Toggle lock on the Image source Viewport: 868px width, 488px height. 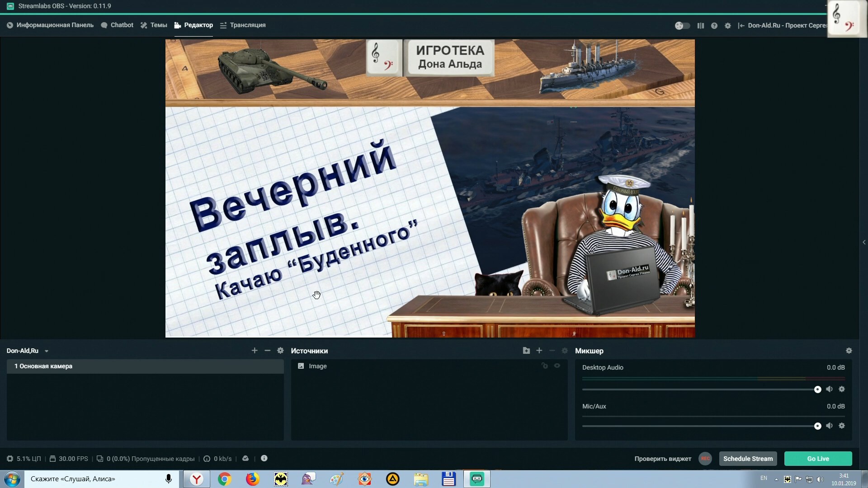click(x=545, y=366)
